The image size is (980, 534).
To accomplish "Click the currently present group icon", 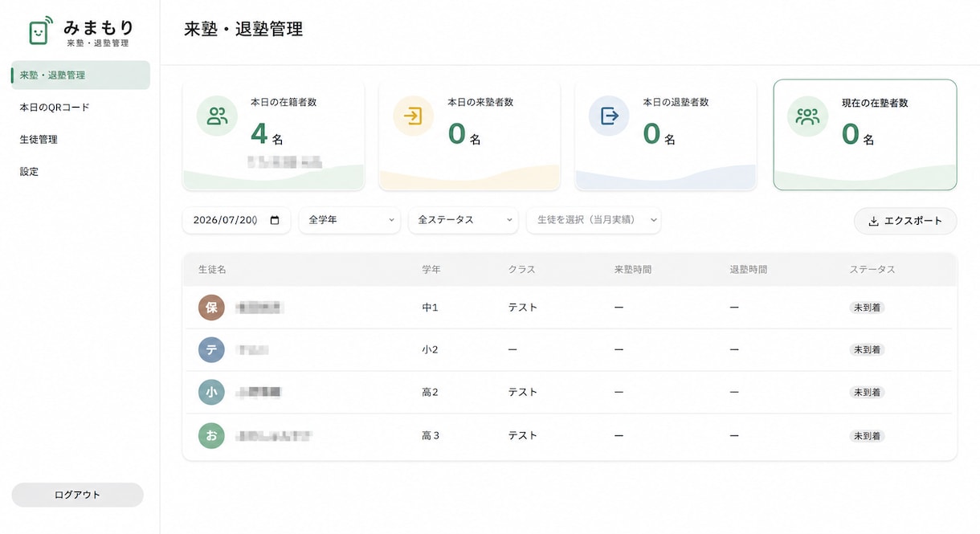I will pos(807,116).
